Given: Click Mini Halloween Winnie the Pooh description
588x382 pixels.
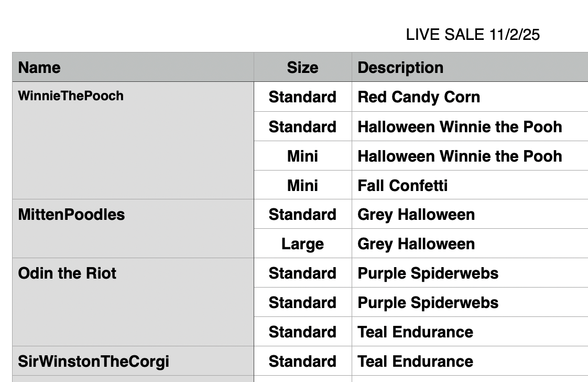Looking at the screenshot, I should [x=460, y=156].
